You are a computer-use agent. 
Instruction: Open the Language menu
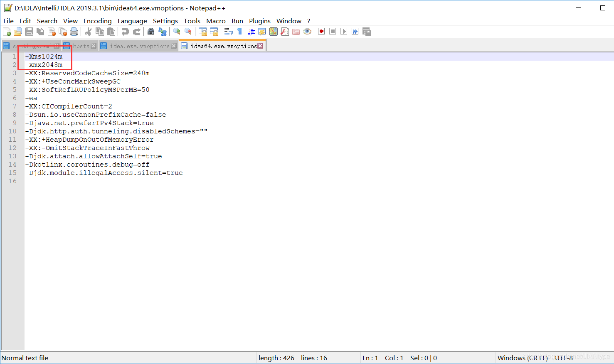tap(132, 21)
